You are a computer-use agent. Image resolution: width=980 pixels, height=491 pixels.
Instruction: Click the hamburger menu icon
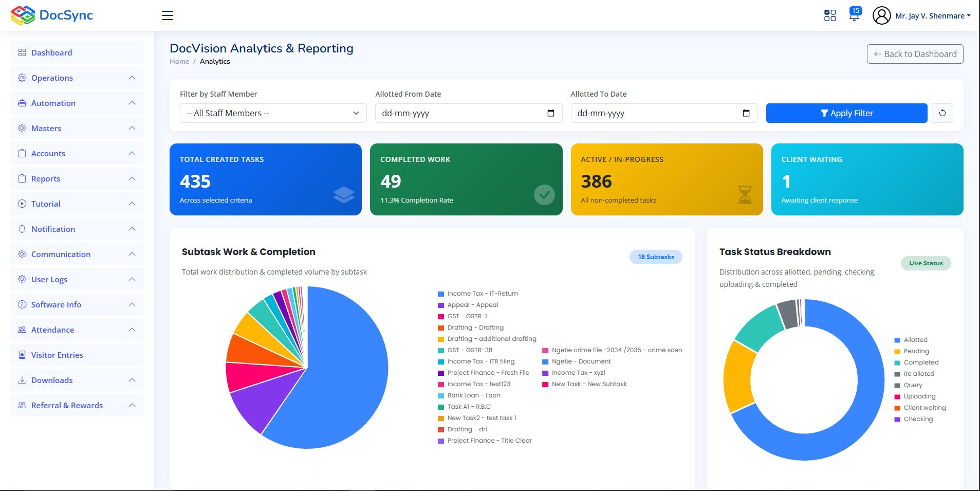coord(168,15)
